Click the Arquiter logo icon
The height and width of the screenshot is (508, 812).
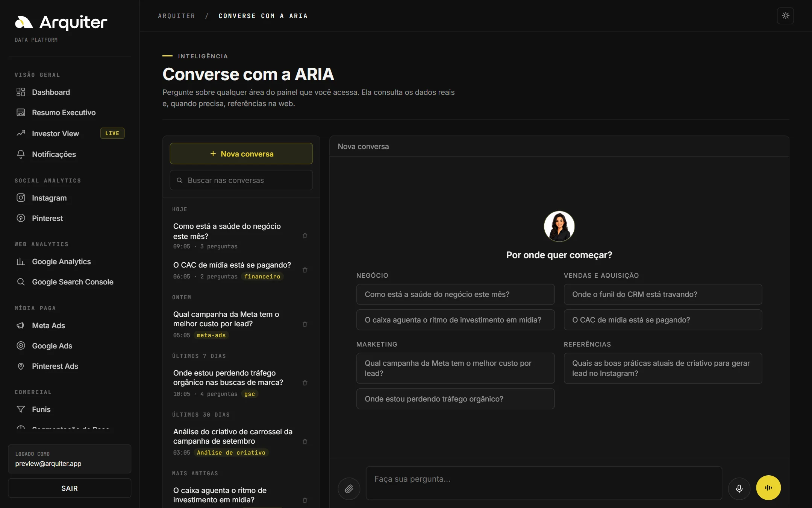pyautogui.click(x=24, y=23)
